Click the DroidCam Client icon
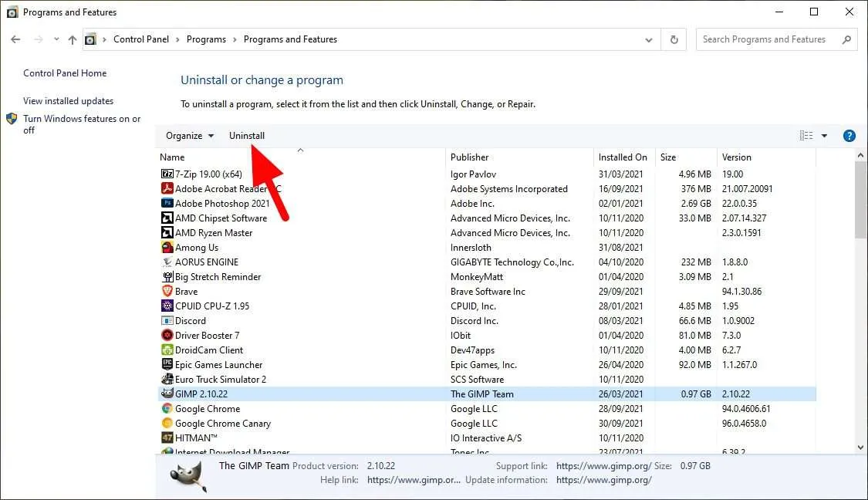This screenshot has height=500, width=868. pos(167,350)
